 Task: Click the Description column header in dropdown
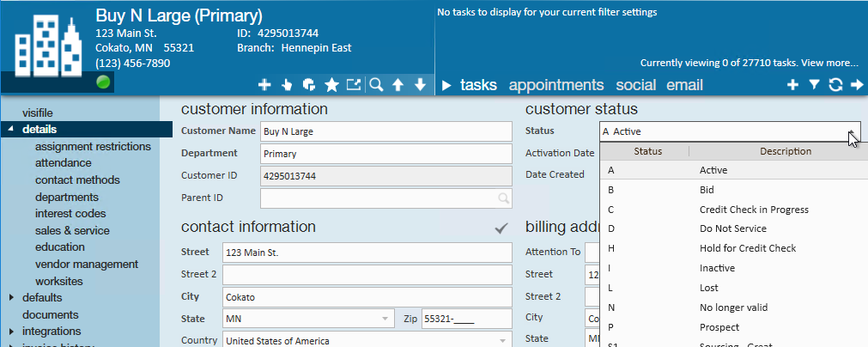785,151
